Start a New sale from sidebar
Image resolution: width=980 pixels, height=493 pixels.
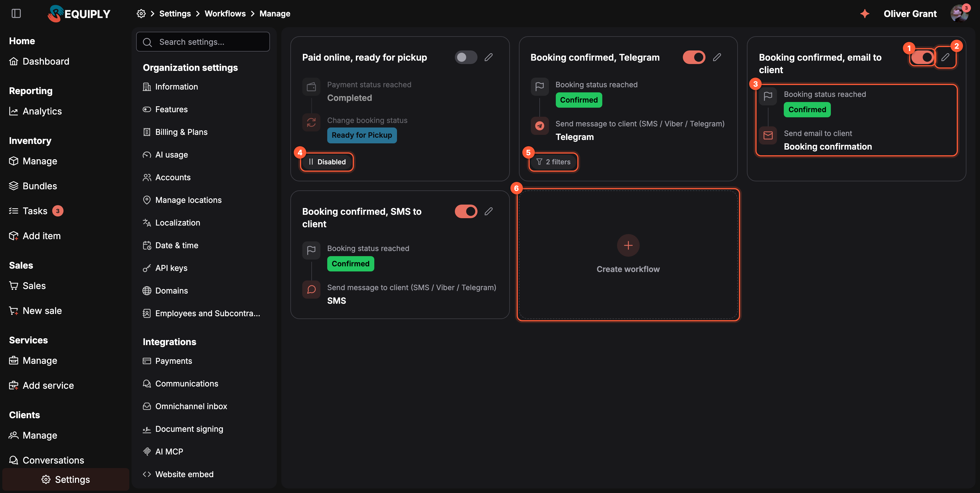[35, 311]
